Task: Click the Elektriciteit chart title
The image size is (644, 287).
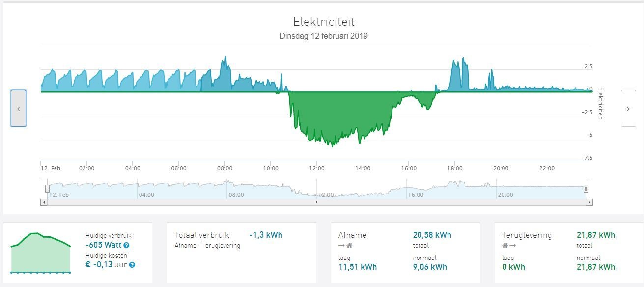Action: click(324, 22)
